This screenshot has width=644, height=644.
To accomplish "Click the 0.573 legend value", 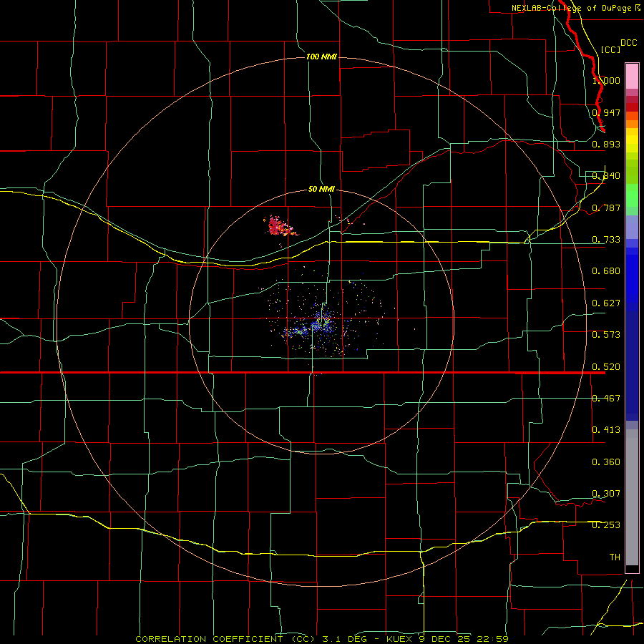I will (606, 335).
